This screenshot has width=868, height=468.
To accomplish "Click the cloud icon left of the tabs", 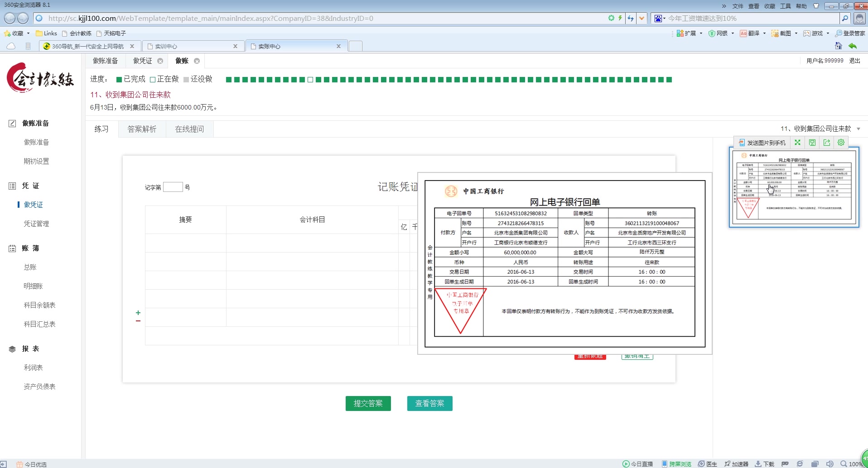I will coord(11,46).
